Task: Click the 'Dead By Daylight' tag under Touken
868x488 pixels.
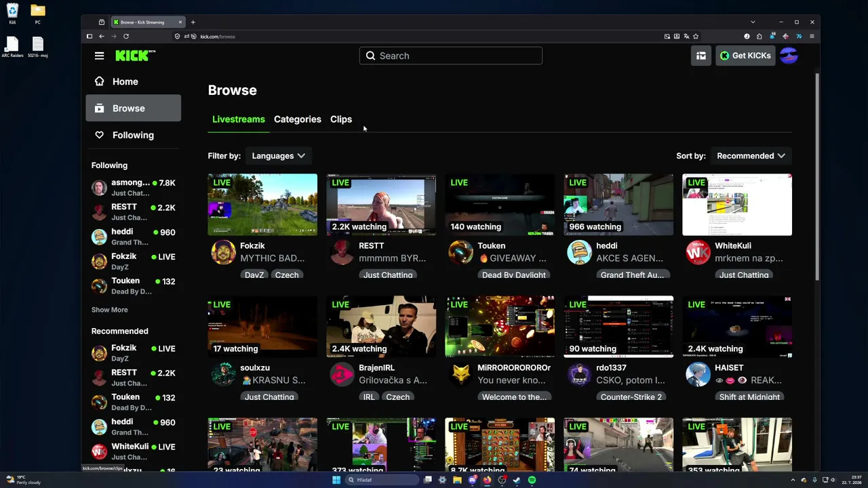Action: [514, 274]
